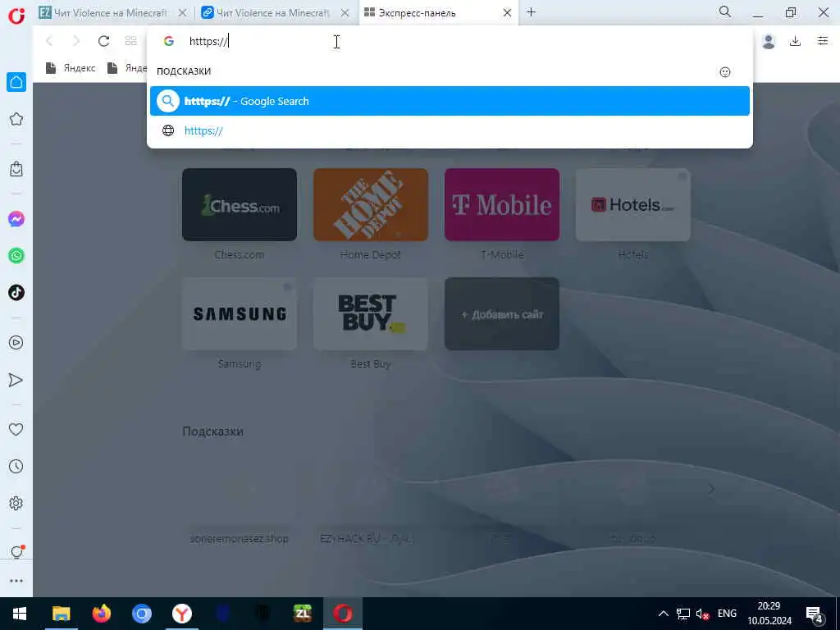The height and width of the screenshot is (630, 840).
Task: Open the player icon in sidebar
Action: click(16, 342)
